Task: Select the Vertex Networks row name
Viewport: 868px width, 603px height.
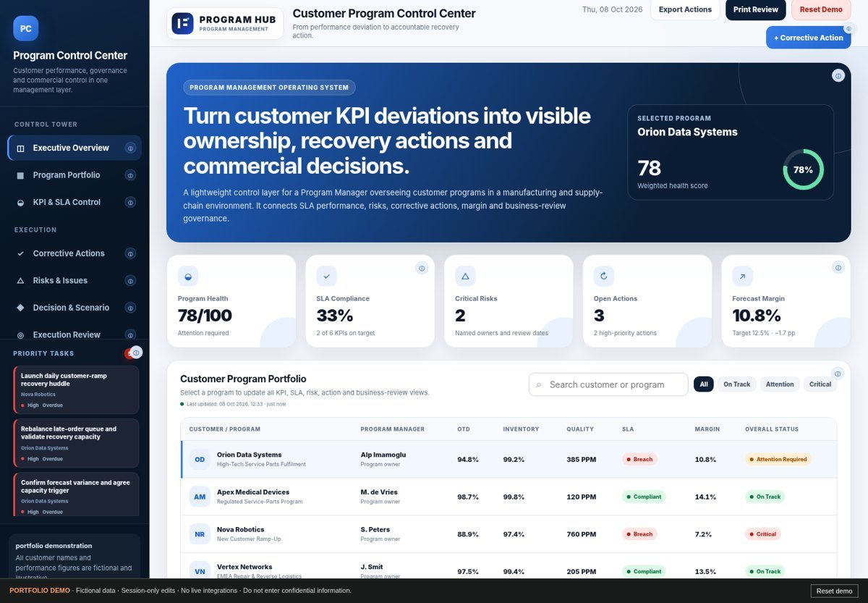Action: [244, 567]
